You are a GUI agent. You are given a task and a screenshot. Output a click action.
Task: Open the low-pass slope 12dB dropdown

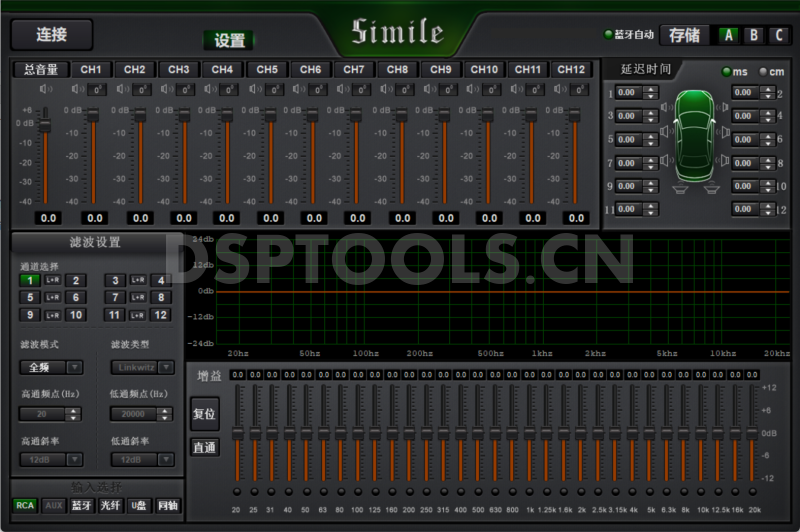142,460
